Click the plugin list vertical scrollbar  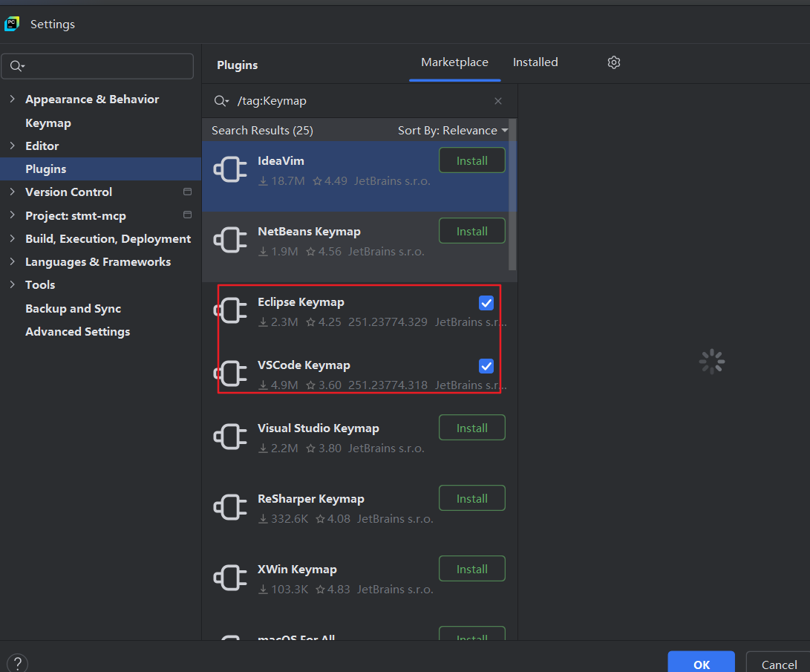pyautogui.click(x=512, y=195)
